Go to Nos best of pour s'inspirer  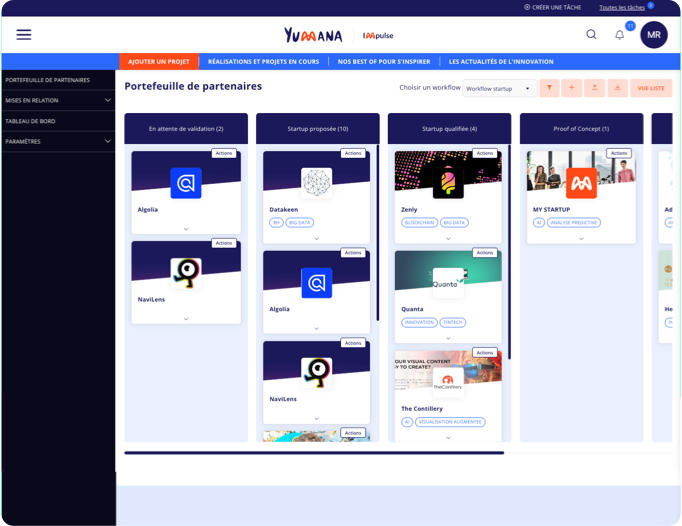pyautogui.click(x=384, y=62)
